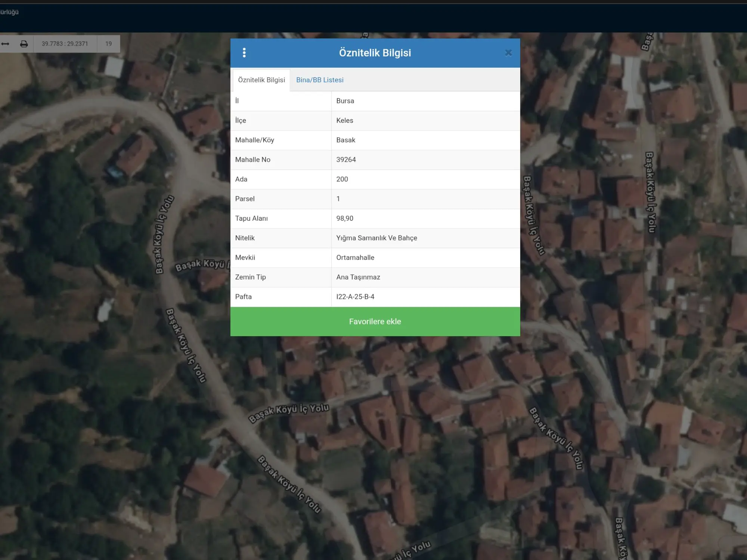Screen dimensions: 747x560
Task: Click the Zemin Tip label
Action: point(251,277)
